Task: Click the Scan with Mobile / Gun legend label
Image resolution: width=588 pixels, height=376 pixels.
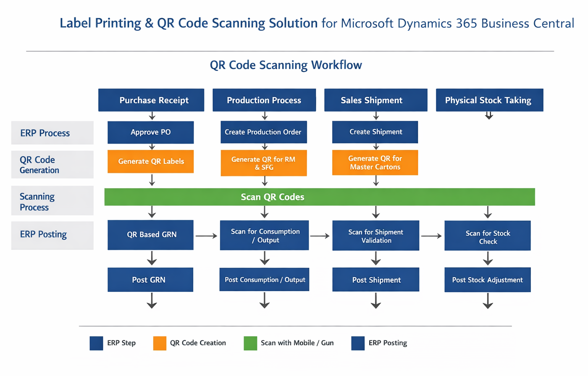Action: [297, 343]
